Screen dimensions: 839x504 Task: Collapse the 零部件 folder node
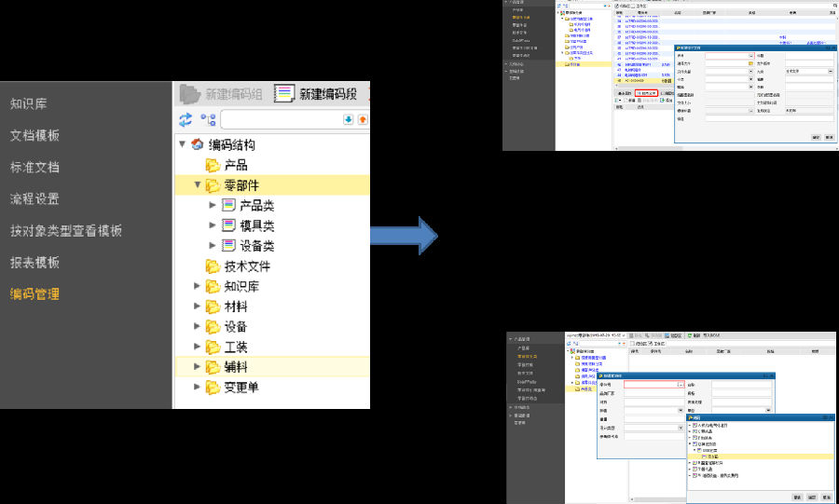coord(197,185)
